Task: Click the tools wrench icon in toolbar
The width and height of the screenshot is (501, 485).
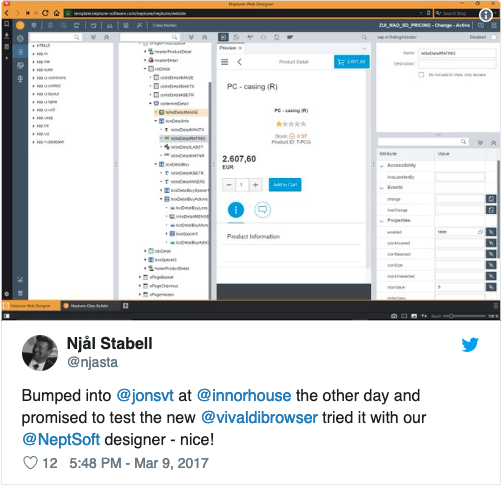Action: pos(139,25)
